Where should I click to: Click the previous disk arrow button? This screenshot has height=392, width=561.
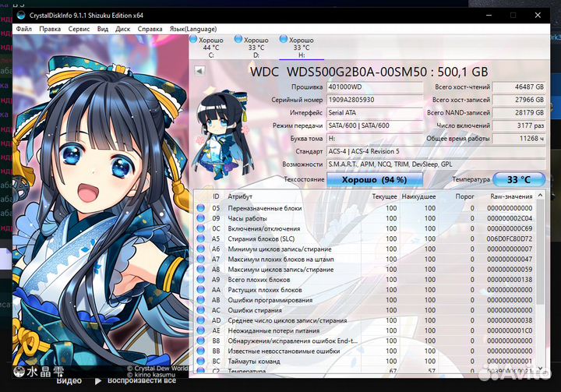199,71
